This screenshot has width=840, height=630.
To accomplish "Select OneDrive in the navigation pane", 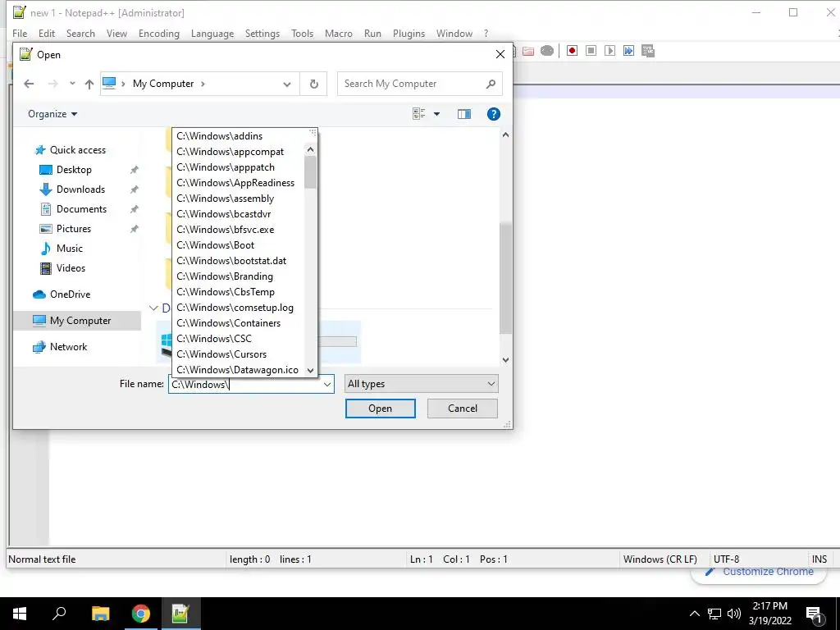I will tap(70, 294).
